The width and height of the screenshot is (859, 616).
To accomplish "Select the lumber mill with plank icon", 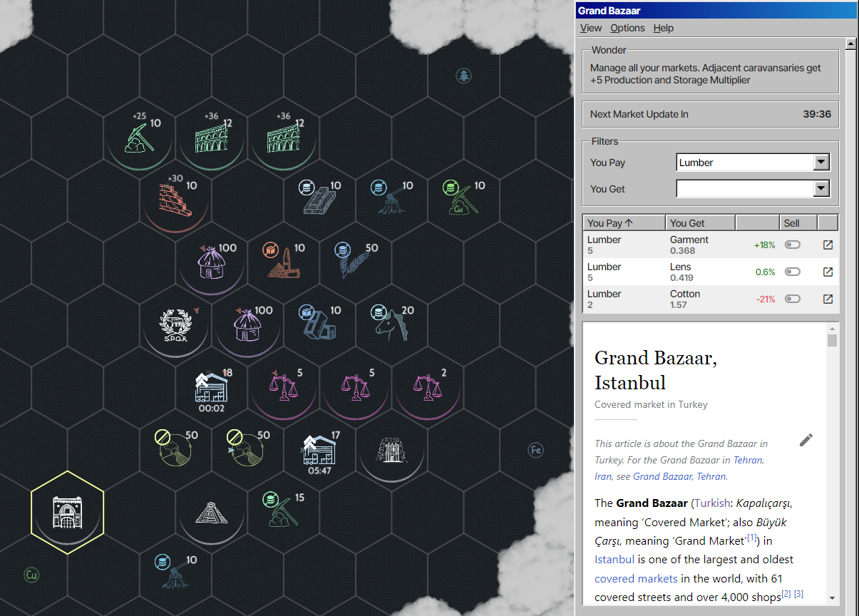I will click(x=320, y=197).
